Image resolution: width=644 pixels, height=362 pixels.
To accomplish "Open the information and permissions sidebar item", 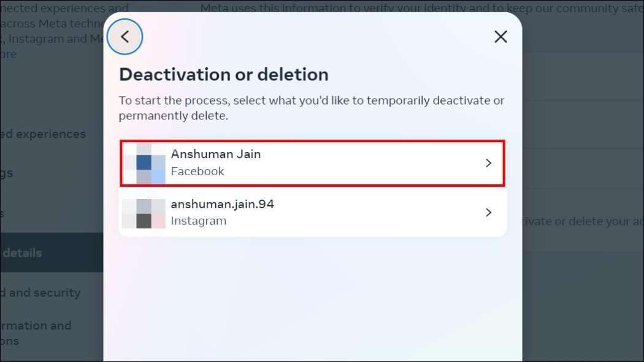I will point(36,333).
